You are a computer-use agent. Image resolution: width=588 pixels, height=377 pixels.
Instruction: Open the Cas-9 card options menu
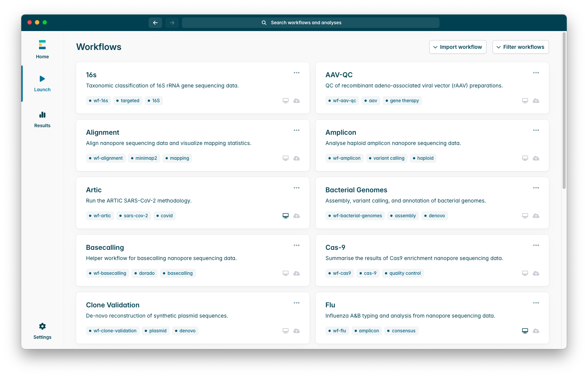[x=536, y=245]
